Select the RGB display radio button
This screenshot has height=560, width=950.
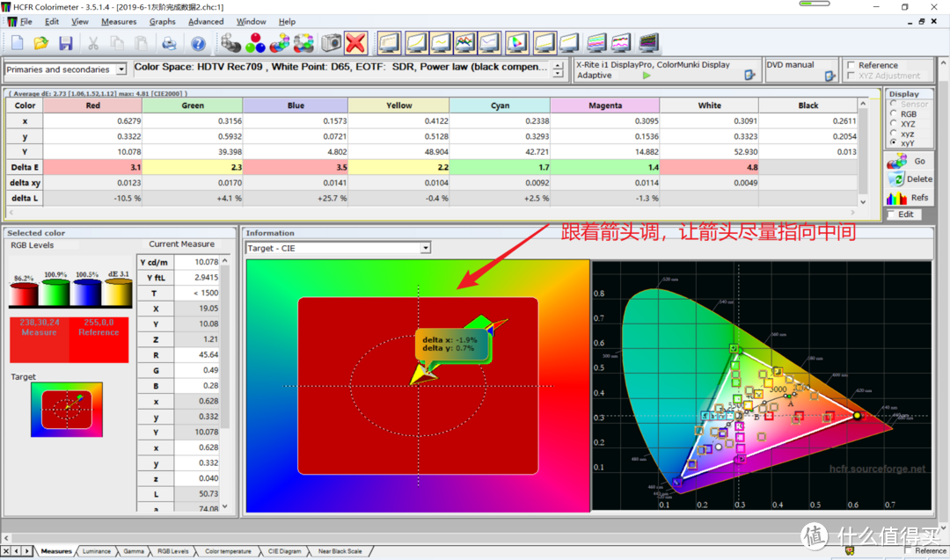coord(895,113)
